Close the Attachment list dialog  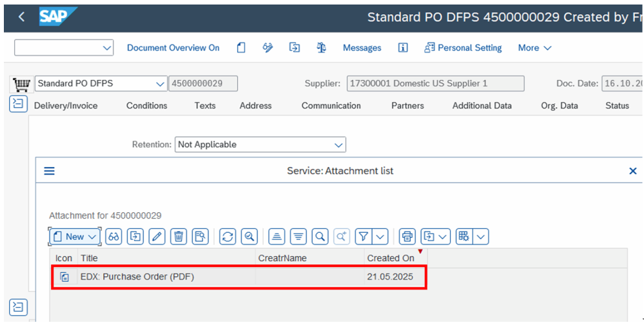pyautogui.click(x=632, y=171)
